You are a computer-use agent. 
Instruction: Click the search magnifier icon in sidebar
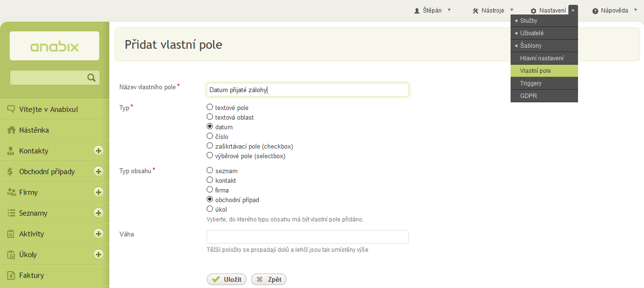pyautogui.click(x=91, y=77)
